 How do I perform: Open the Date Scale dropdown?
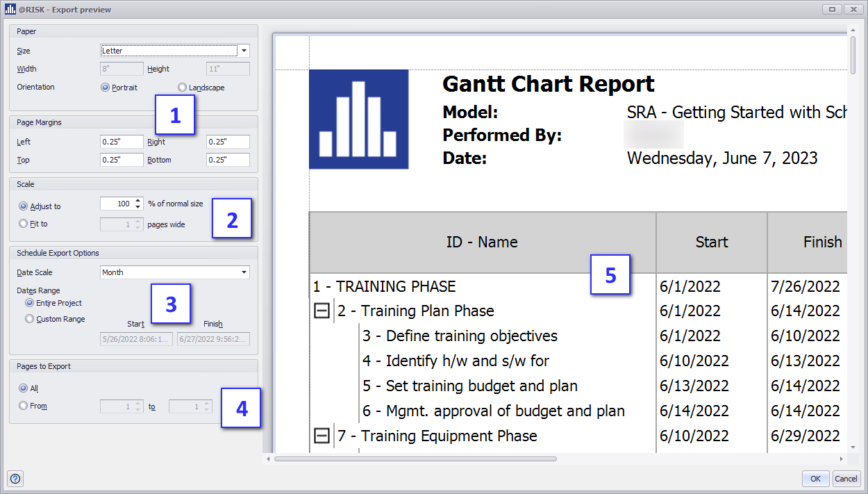(x=244, y=272)
